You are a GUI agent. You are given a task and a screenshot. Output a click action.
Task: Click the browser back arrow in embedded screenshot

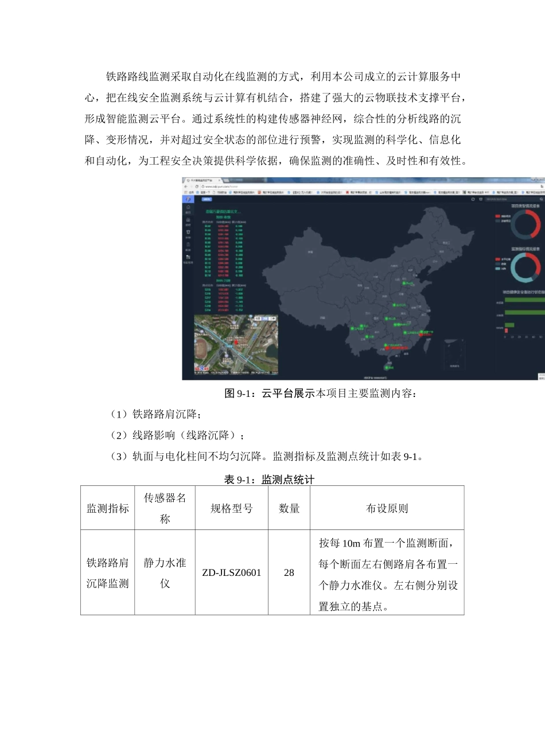186,186
